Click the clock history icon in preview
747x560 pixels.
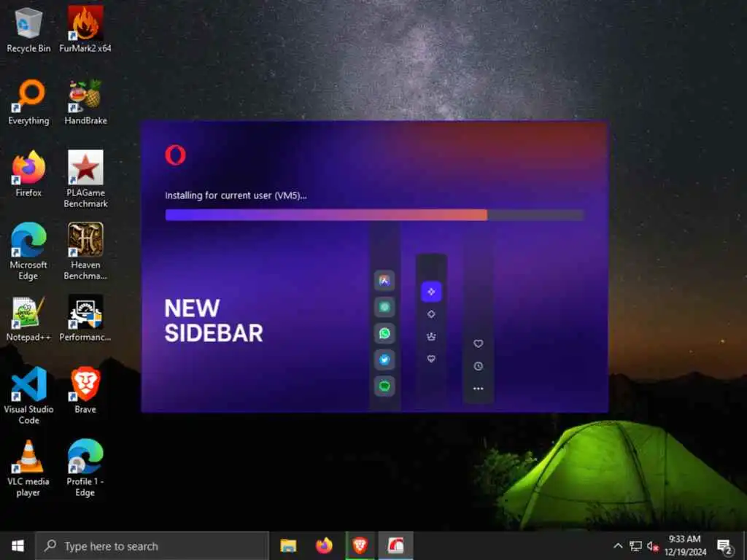coord(479,366)
